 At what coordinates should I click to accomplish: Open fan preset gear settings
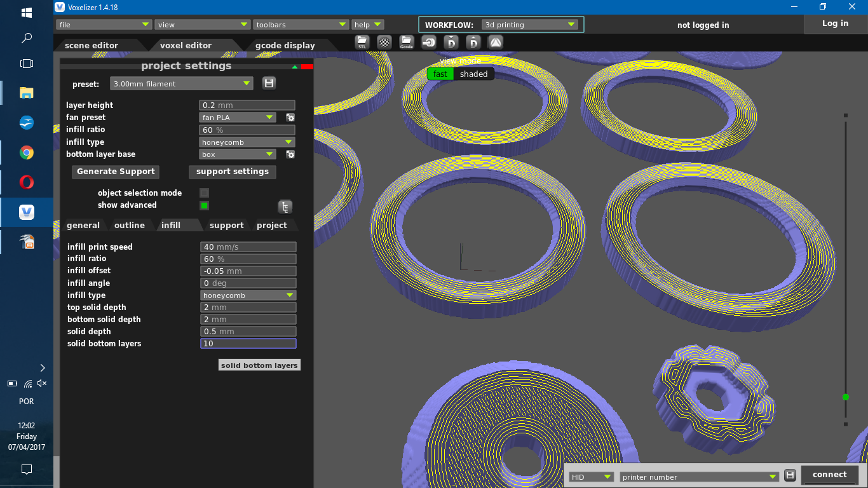click(290, 118)
